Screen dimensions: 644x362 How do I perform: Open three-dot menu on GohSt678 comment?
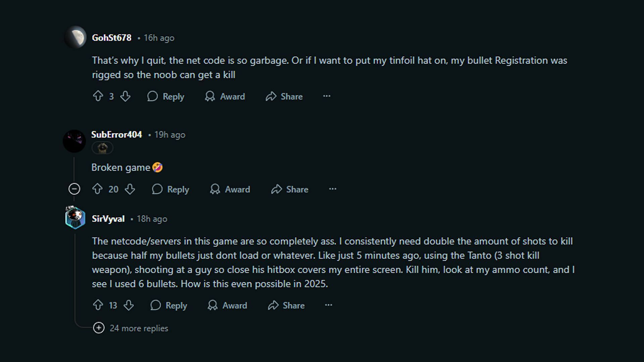[x=326, y=96]
